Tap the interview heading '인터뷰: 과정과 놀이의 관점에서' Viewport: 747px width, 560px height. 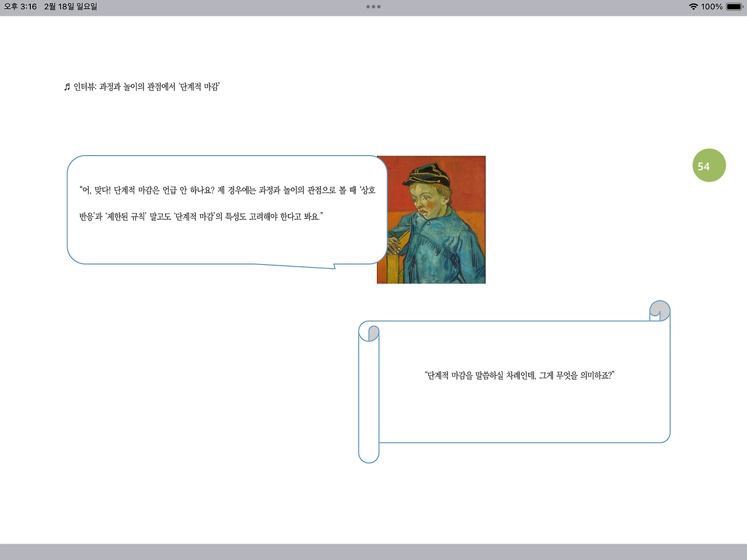(124, 87)
